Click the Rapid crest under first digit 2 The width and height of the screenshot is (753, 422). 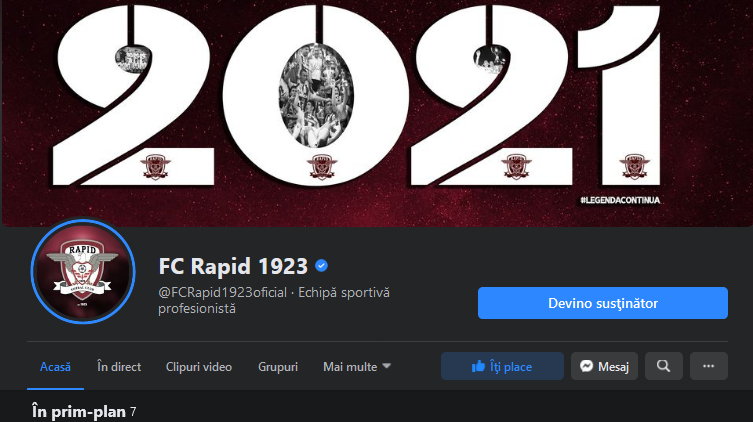click(x=155, y=167)
